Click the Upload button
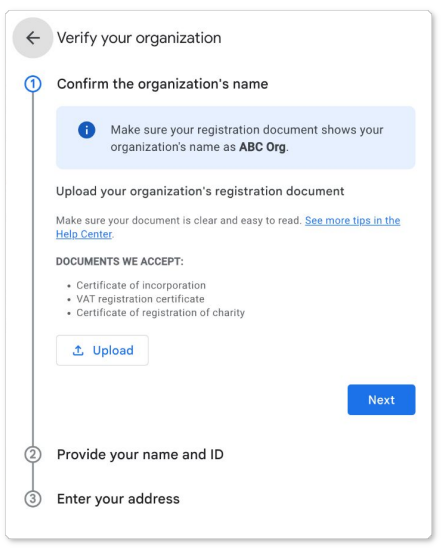 [102, 350]
